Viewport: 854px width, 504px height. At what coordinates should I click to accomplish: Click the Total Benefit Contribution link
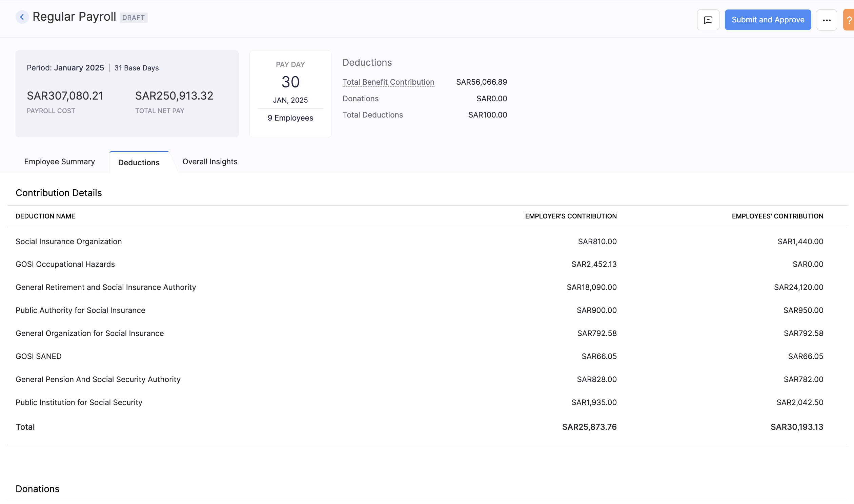tap(388, 82)
